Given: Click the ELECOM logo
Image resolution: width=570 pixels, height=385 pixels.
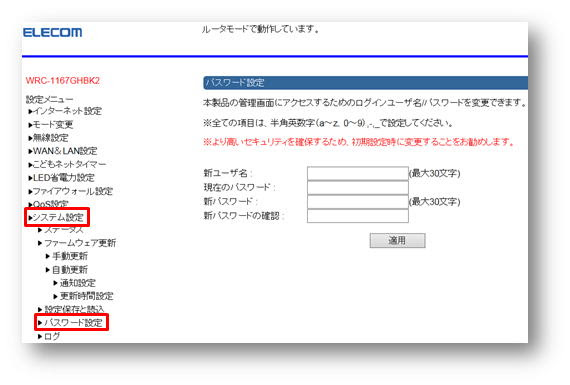Looking at the screenshot, I should click(x=52, y=32).
